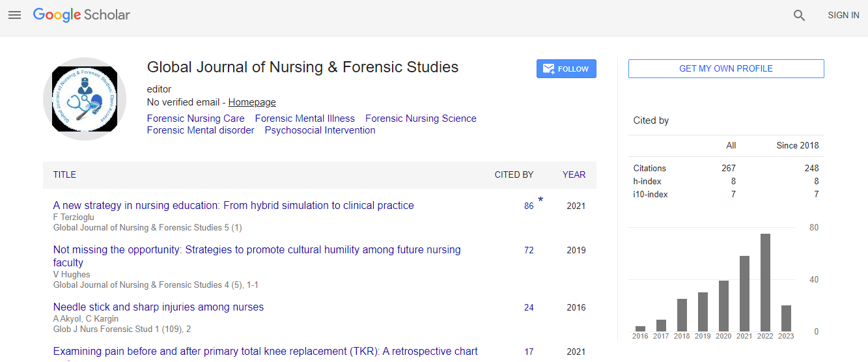Select the Forensic Mental Illness topic
The width and height of the screenshot is (868, 362).
tap(305, 118)
